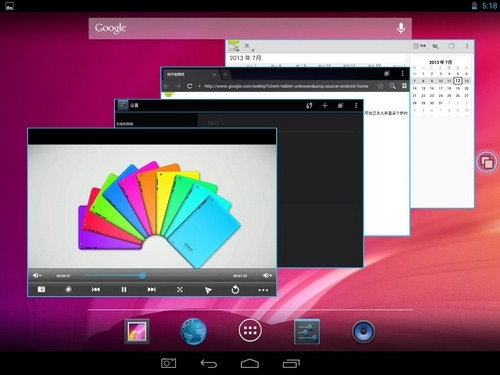This screenshot has height=375, width=500.
Task: Bookmark page with star icon
Action: pos(380,86)
